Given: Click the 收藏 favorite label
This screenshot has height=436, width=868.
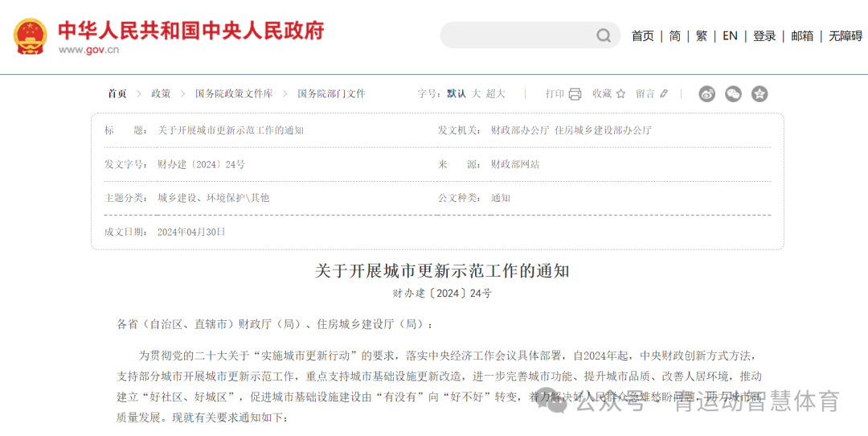Looking at the screenshot, I should [602, 93].
